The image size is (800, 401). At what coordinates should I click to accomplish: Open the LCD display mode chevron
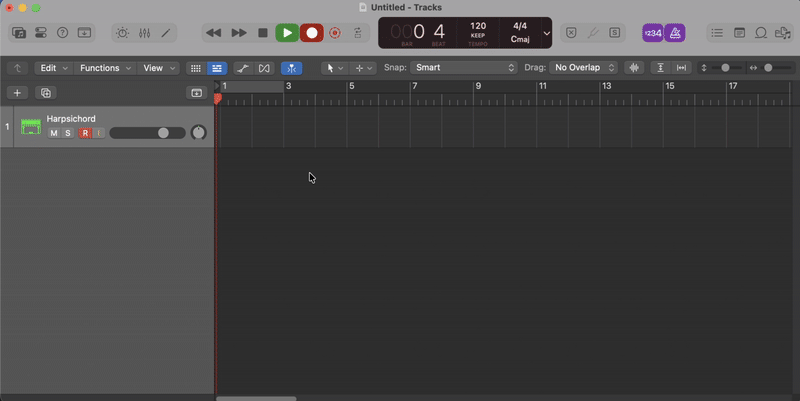[546, 33]
